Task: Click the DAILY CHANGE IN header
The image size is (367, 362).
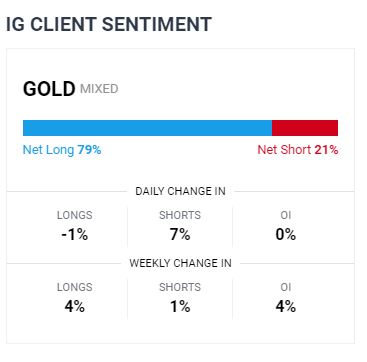Action: point(180,191)
